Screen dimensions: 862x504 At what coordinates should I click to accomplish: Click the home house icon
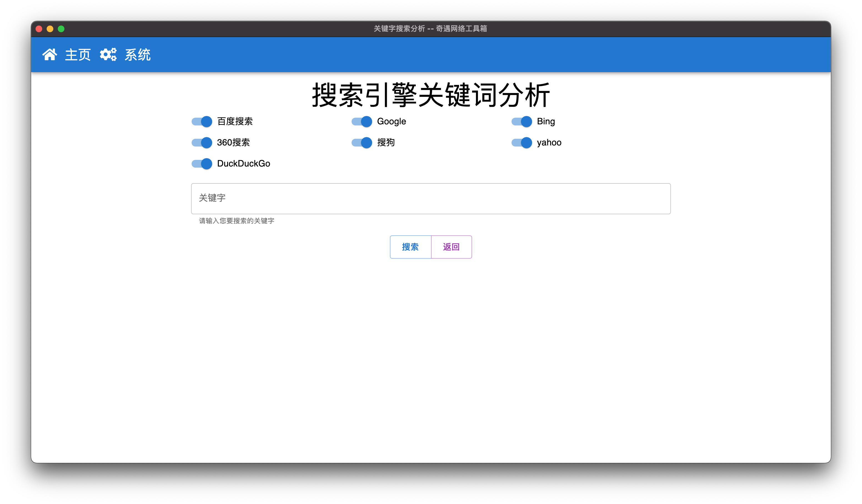pyautogui.click(x=50, y=54)
